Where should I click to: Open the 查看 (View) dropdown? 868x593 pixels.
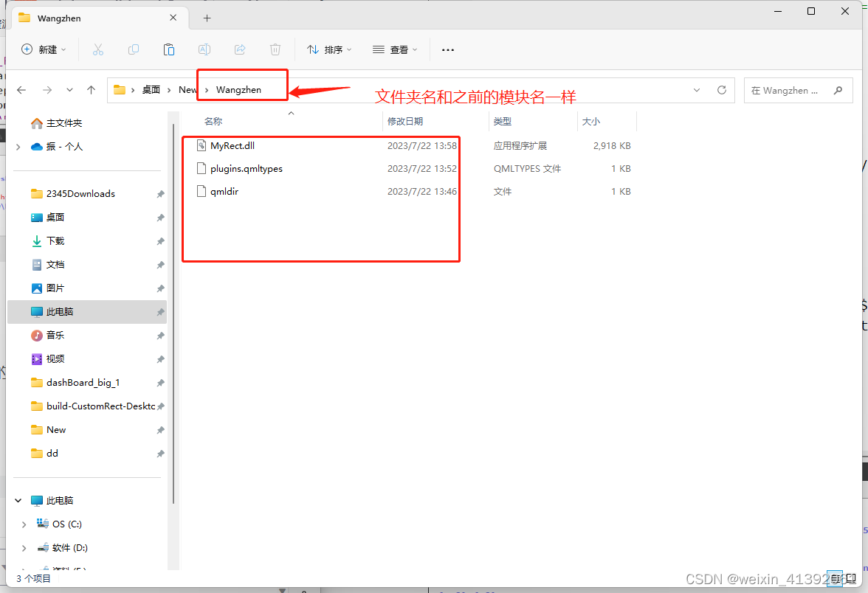(x=396, y=49)
